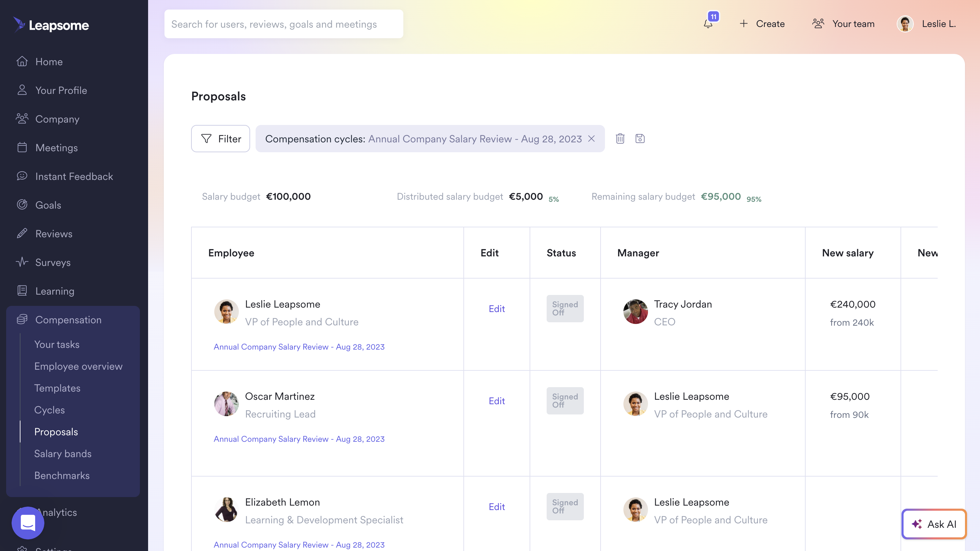Open Meetings section
The width and height of the screenshot is (980, 551).
(x=57, y=147)
